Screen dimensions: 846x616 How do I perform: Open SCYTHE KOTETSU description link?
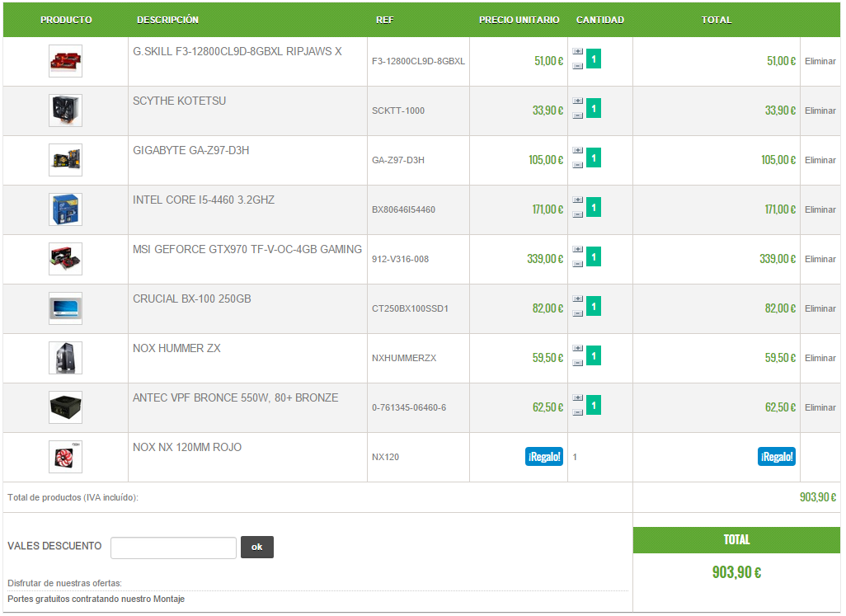180,101
